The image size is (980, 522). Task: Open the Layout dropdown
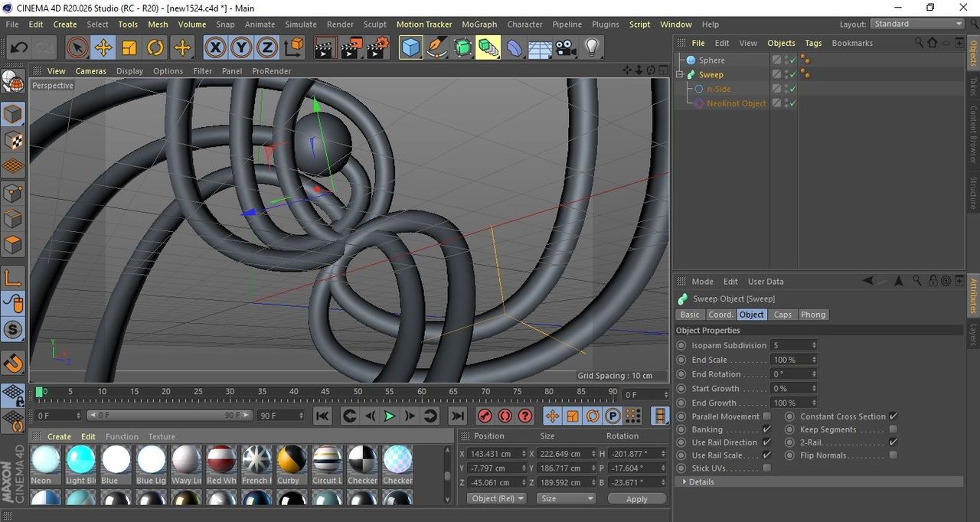coord(917,24)
